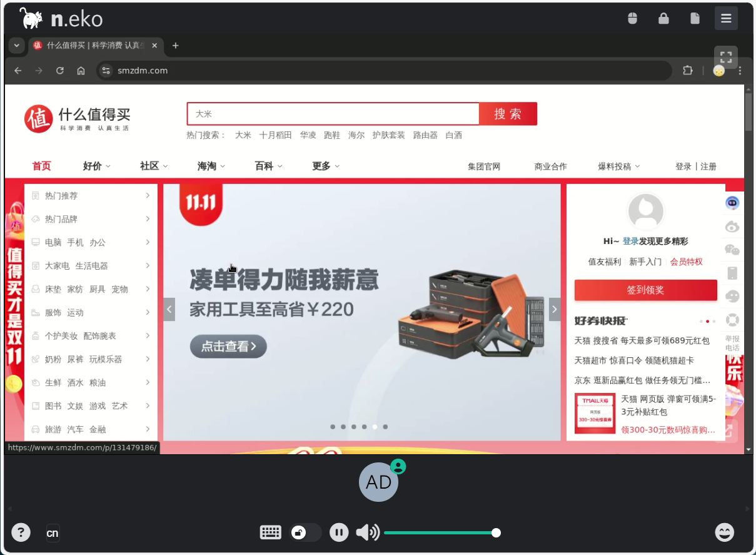
Task: Enter fullscreen via the overlay icon
Action: point(726,57)
